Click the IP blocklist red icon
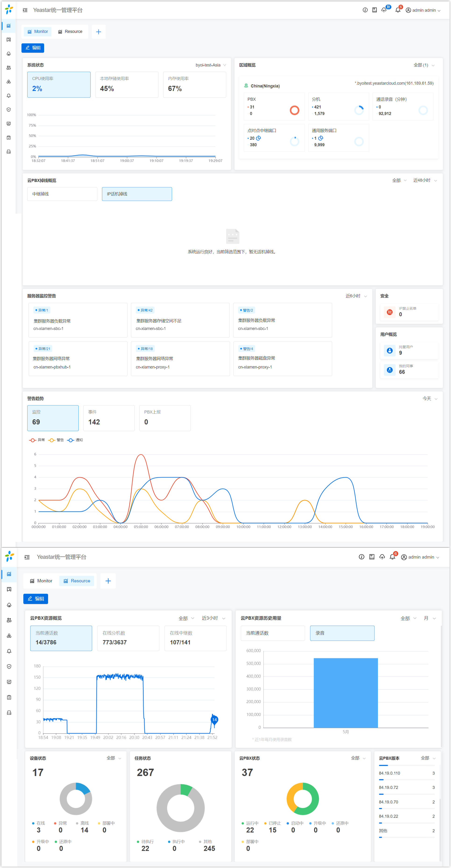Viewport: 451px width, 868px height. [390, 312]
